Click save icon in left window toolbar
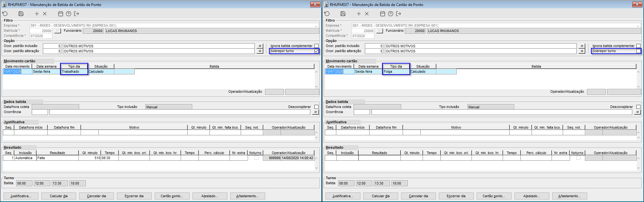644x202 pixels. (21, 14)
